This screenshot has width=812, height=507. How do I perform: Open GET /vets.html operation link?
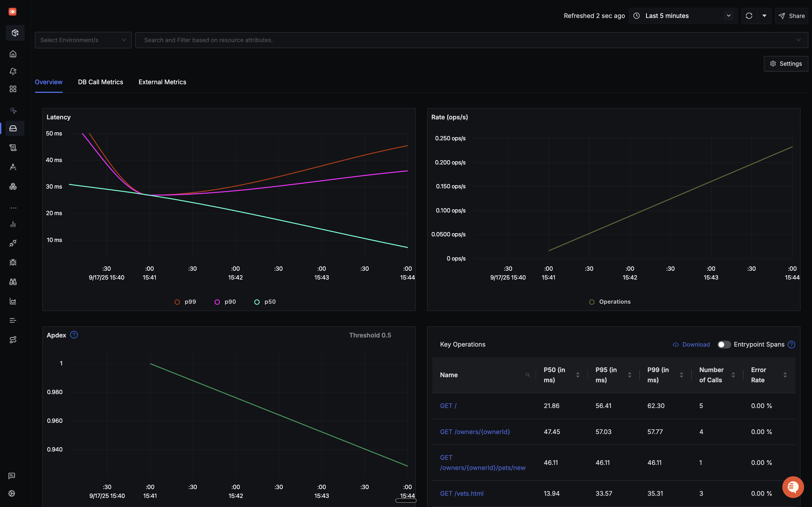click(x=461, y=493)
